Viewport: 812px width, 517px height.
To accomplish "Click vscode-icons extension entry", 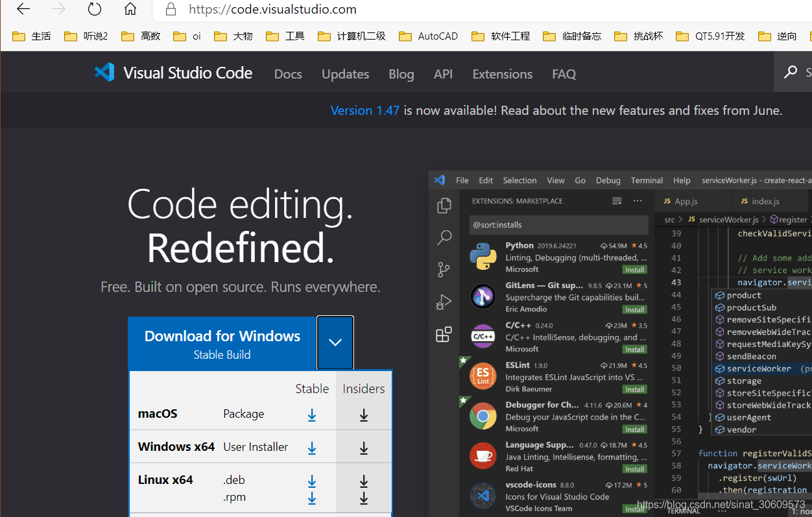I will pyautogui.click(x=559, y=496).
